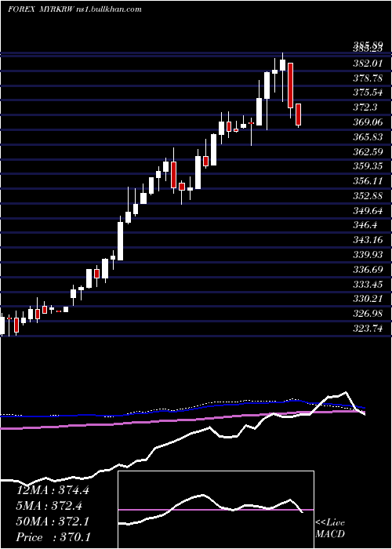Select the 362.59 axis label
392x549 pixels.
tap(367, 151)
